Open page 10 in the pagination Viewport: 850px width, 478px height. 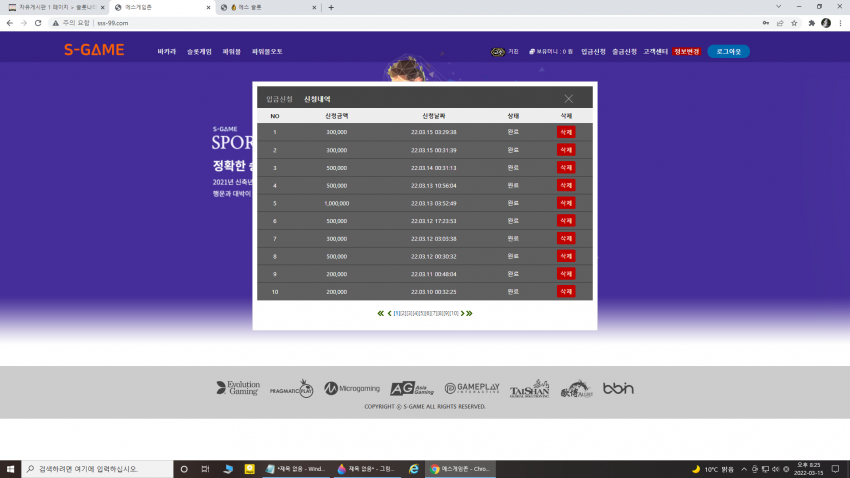click(x=454, y=313)
